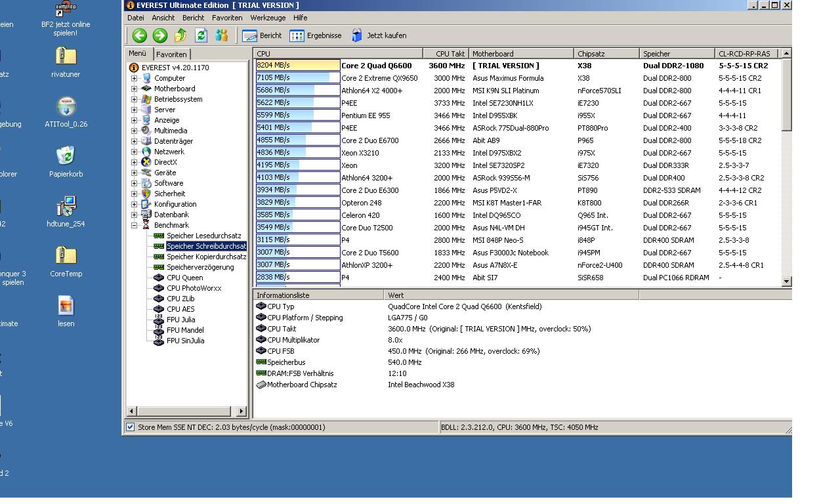The width and height of the screenshot is (840, 504).
Task: Click the Refresh toolbar icon
Action: (x=201, y=35)
